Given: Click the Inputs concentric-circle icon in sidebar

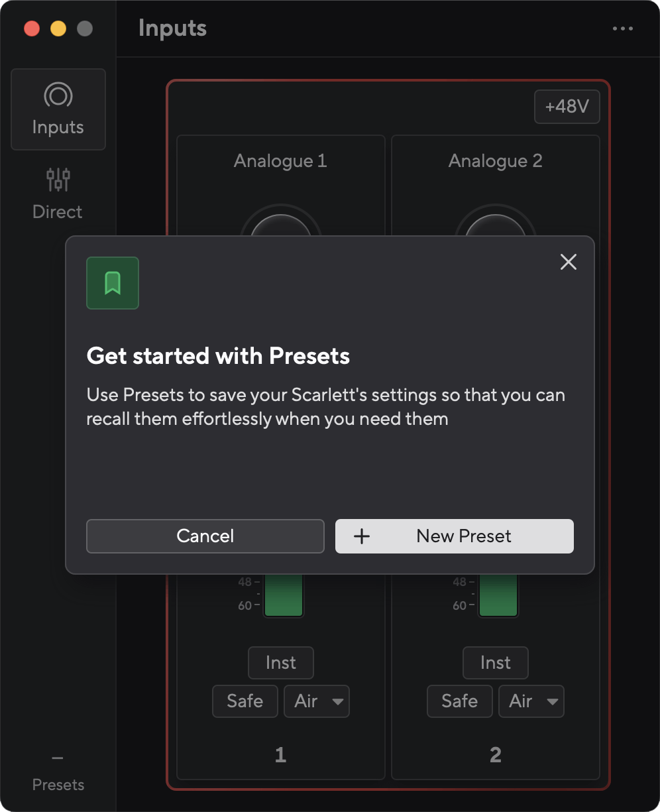Looking at the screenshot, I should pyautogui.click(x=58, y=96).
